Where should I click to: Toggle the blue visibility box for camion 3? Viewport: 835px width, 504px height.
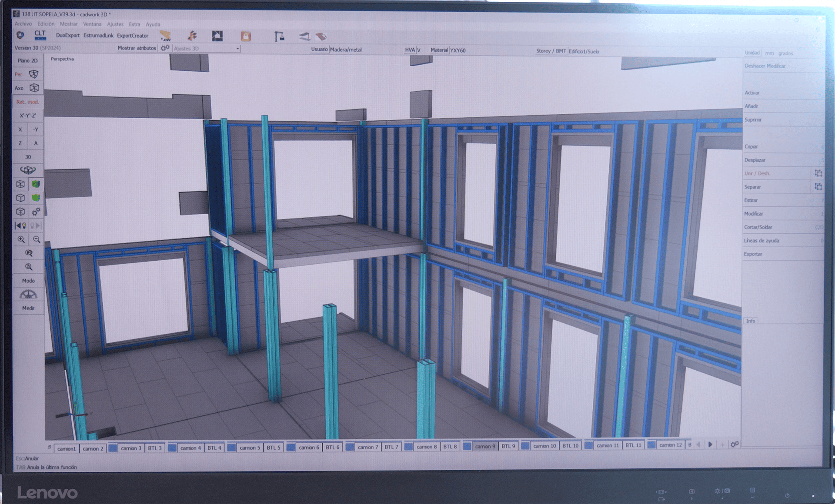113,448
